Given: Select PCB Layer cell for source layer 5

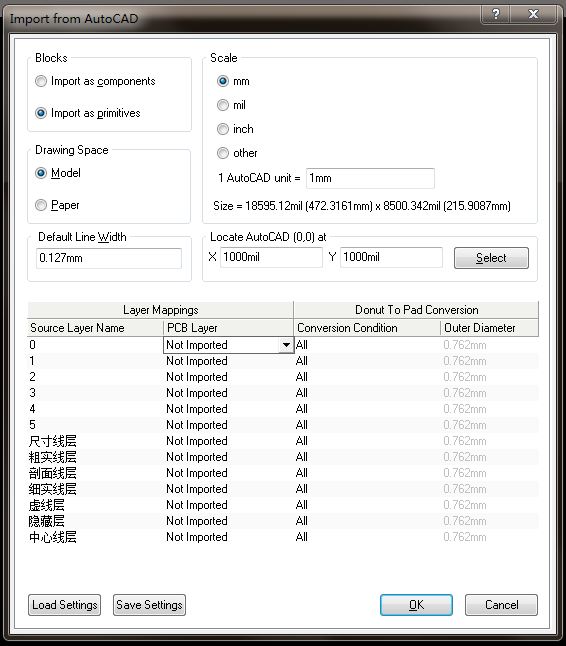Looking at the screenshot, I should (228, 425).
